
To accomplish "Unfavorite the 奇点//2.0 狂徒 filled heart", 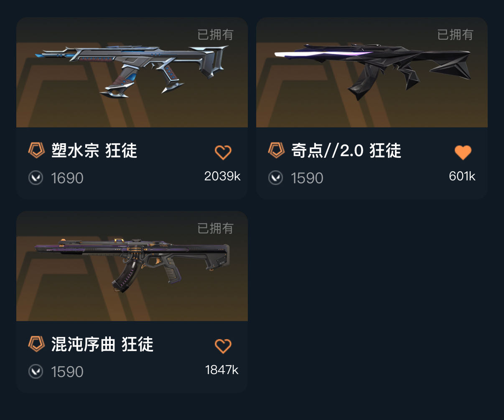I will coord(463,152).
